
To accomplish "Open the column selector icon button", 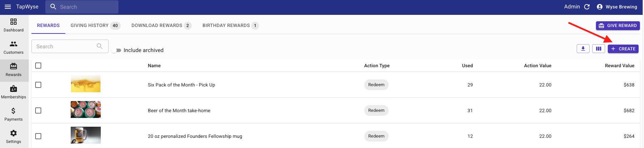I will [599, 49].
